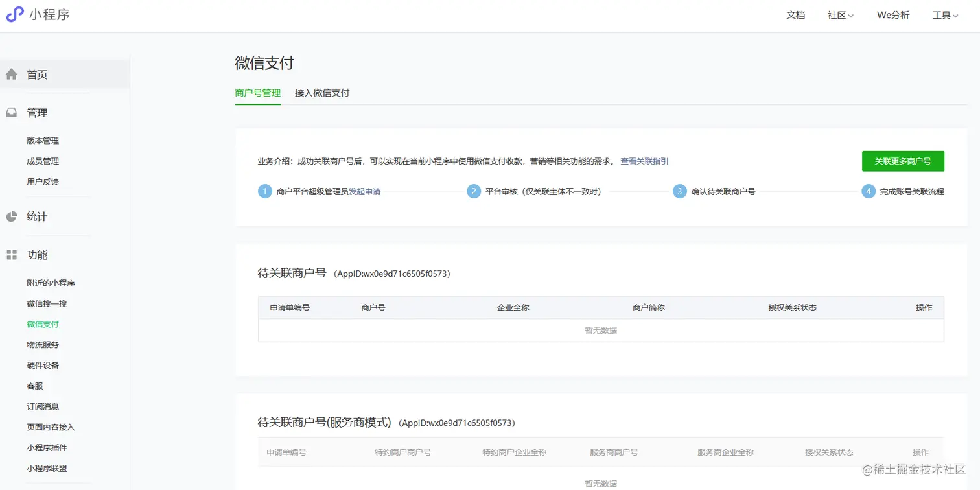Click the 发起申请 link
This screenshot has height=490, width=980.
coord(365,192)
